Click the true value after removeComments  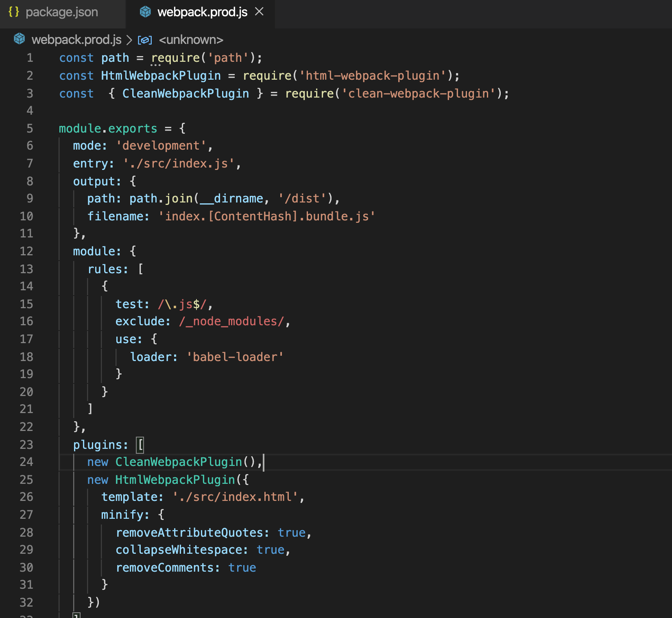pyautogui.click(x=242, y=568)
